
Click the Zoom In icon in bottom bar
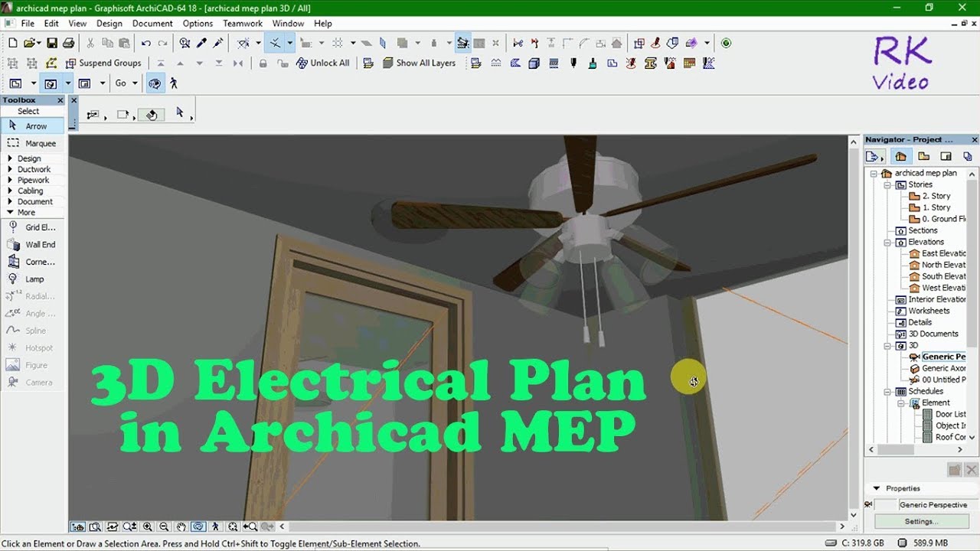click(146, 527)
